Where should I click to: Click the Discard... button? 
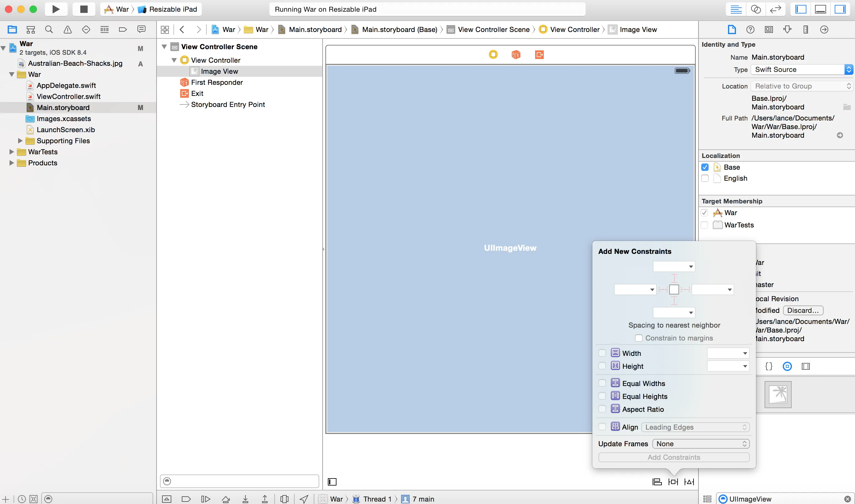(x=803, y=310)
